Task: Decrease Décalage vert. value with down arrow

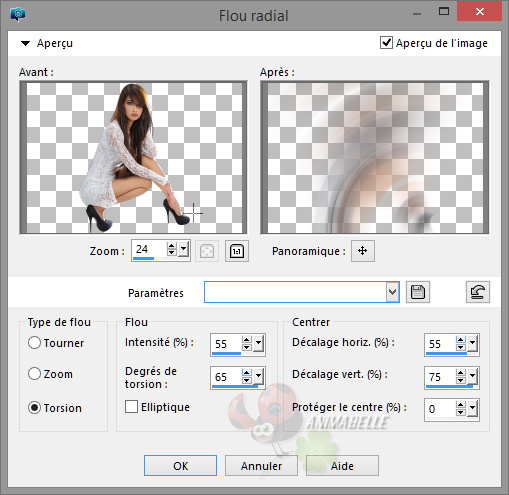Action: click(x=461, y=380)
